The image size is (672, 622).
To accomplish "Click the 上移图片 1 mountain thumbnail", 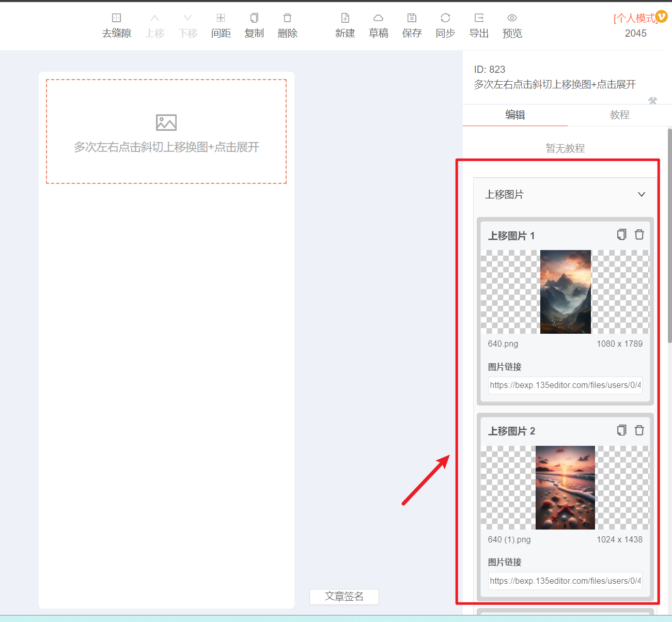I will 566,292.
